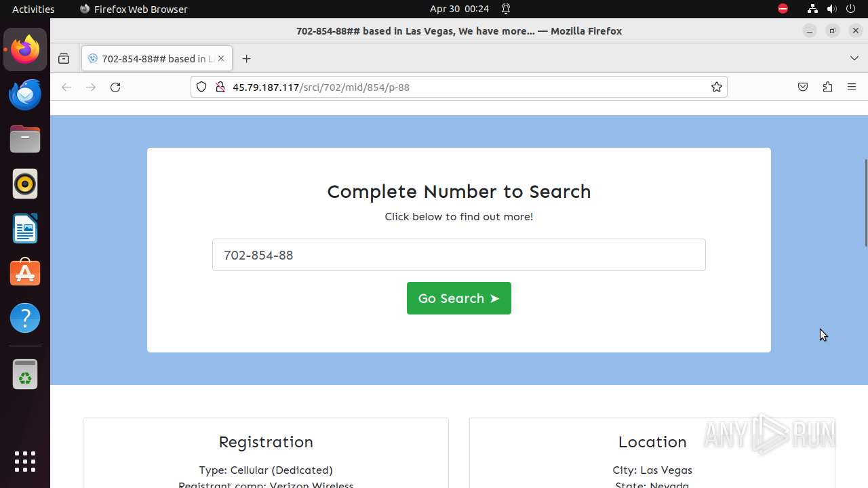
Task: View insecure connection lock icon
Action: click(x=220, y=87)
